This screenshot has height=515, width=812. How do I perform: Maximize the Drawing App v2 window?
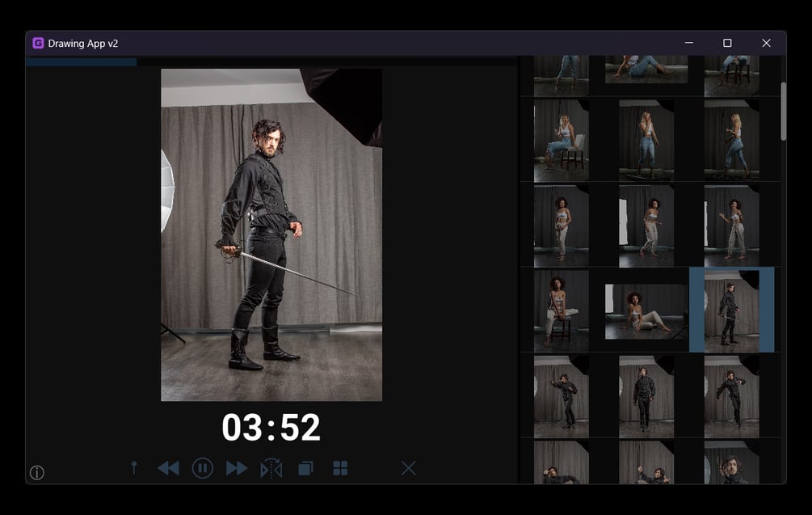point(727,43)
